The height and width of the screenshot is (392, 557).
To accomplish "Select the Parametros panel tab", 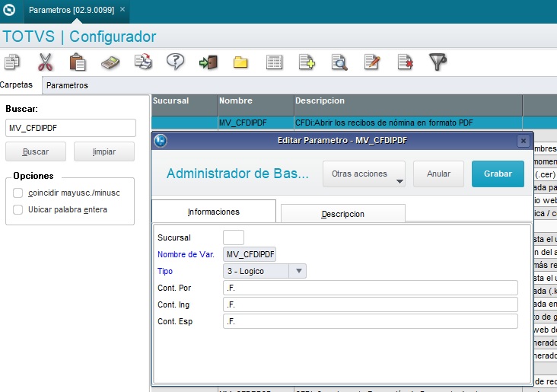I will [67, 85].
